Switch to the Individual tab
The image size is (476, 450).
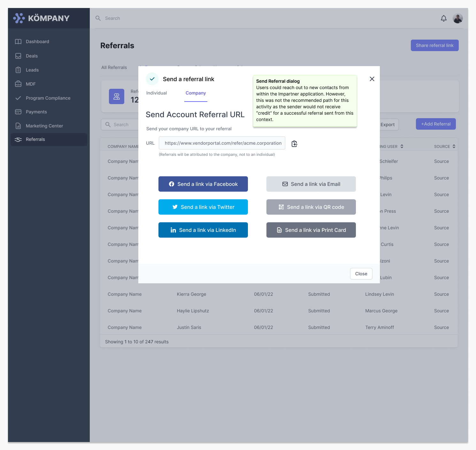click(x=157, y=93)
